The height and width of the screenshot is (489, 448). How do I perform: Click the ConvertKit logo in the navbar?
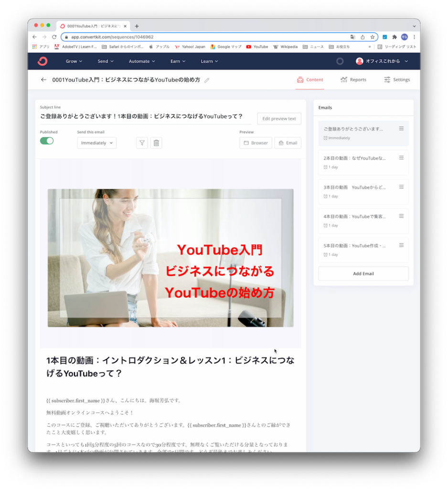[42, 61]
